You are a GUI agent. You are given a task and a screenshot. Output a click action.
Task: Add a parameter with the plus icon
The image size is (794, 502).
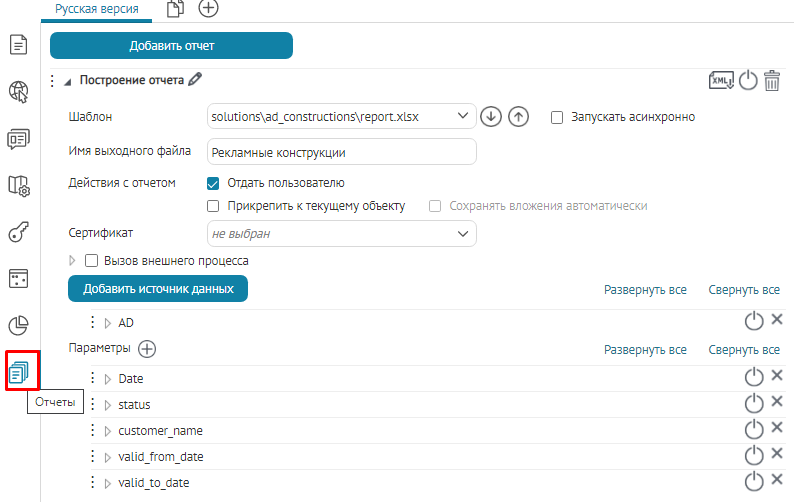tap(147, 349)
